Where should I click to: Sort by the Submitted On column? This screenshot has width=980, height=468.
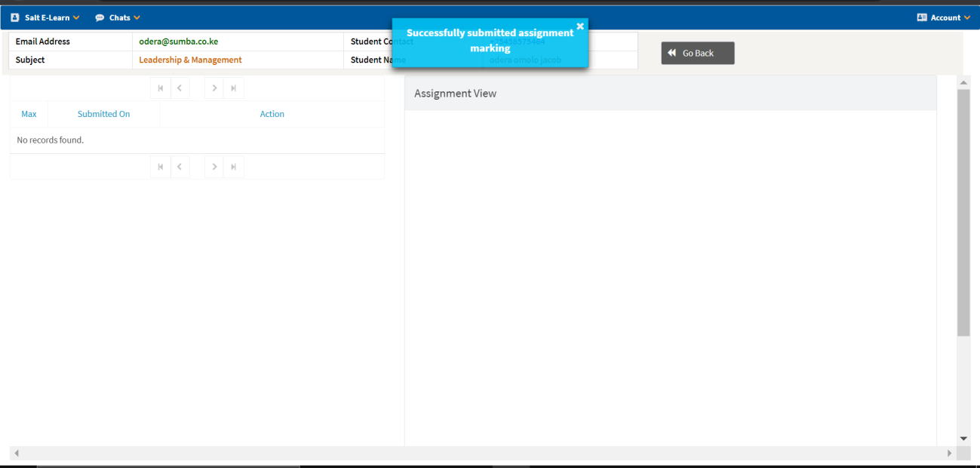pyautogui.click(x=103, y=113)
